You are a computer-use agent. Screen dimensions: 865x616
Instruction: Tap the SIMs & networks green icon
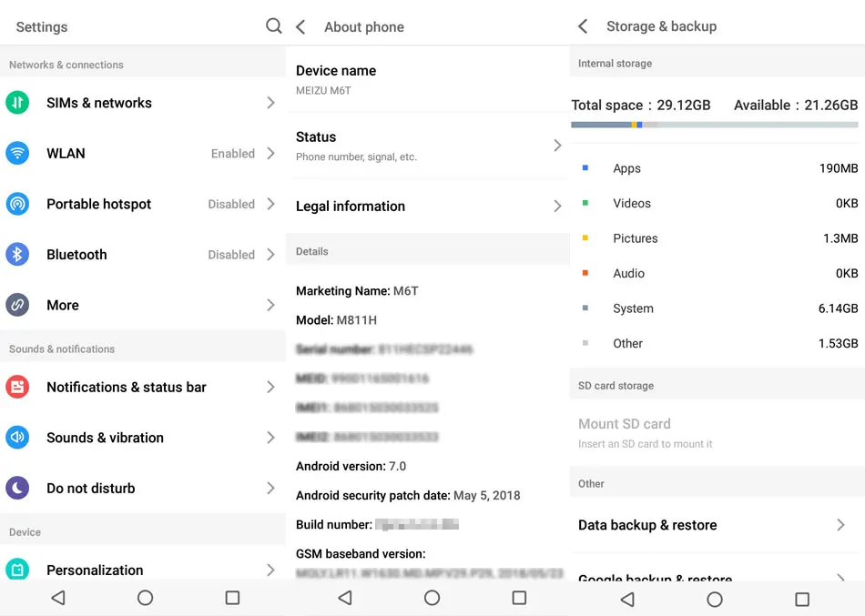point(17,103)
